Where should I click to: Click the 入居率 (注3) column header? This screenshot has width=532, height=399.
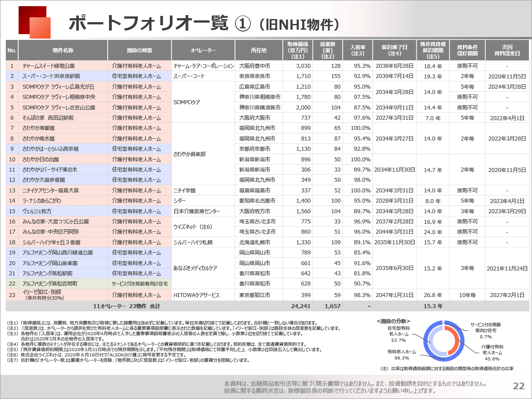358,51
